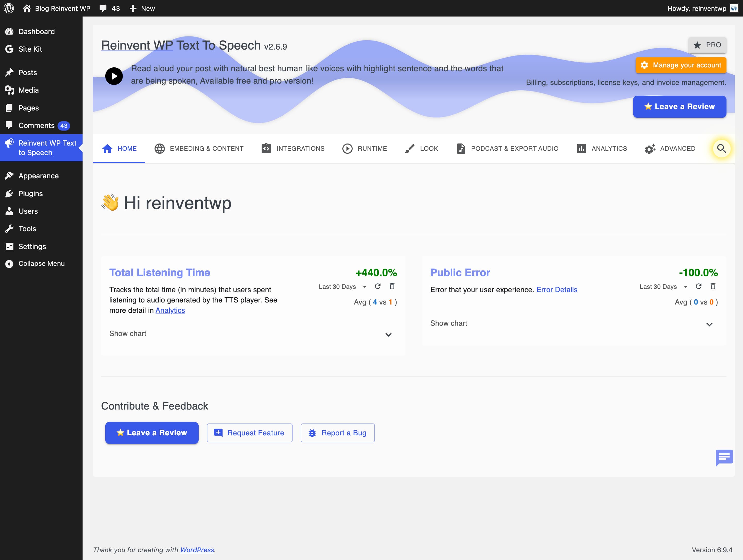Click the yellow search magnifier icon
Screen dimensions: 743x560
(x=721, y=148)
